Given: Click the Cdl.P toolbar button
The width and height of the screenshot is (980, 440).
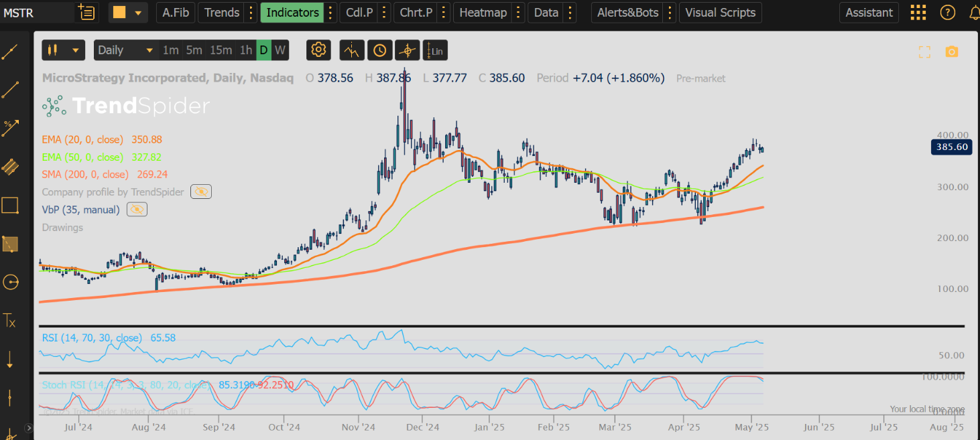Looking at the screenshot, I should tap(360, 12).
